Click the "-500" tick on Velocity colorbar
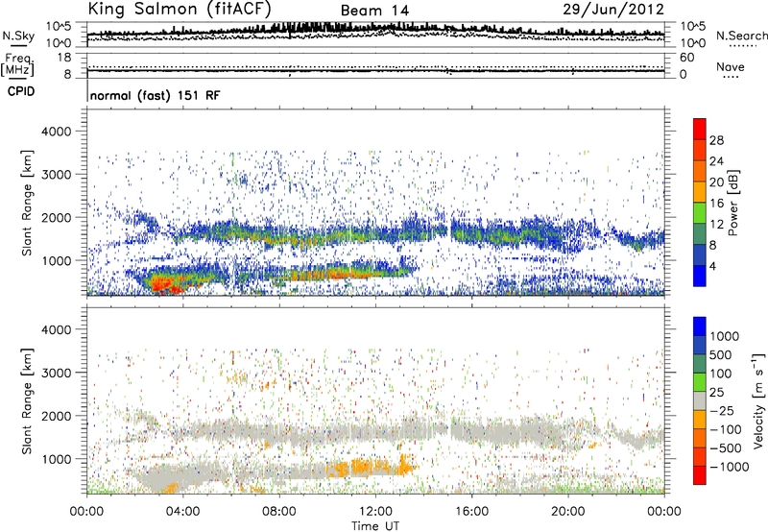This screenshot has width=768, height=532. (726, 448)
